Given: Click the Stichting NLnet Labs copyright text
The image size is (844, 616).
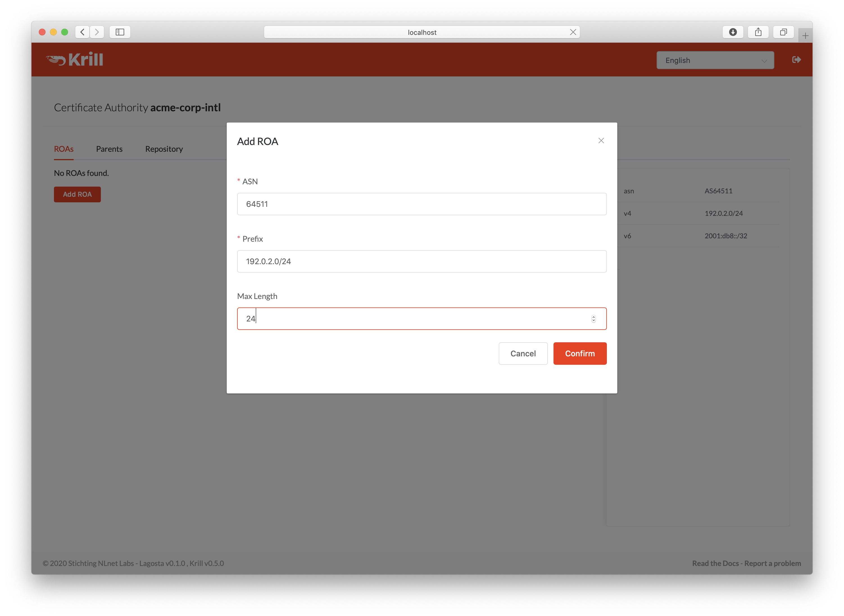Looking at the screenshot, I should click(133, 563).
